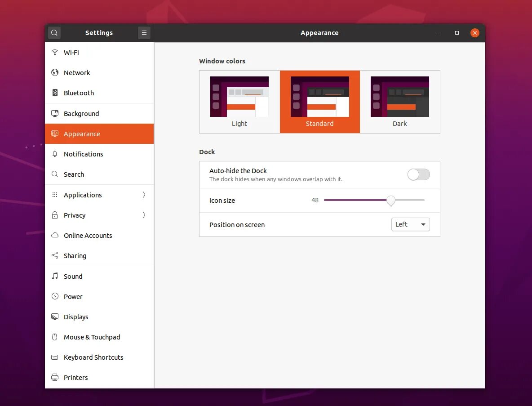Image resolution: width=532 pixels, height=406 pixels.
Task: Toggle Auto-hide the Dock switch
Action: point(419,174)
